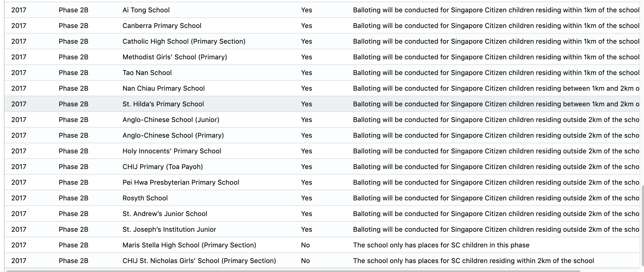Click the Yes cell for St. Joseph's Institution Junior
Image resolution: width=644 pixels, height=272 pixels.
pyautogui.click(x=306, y=229)
